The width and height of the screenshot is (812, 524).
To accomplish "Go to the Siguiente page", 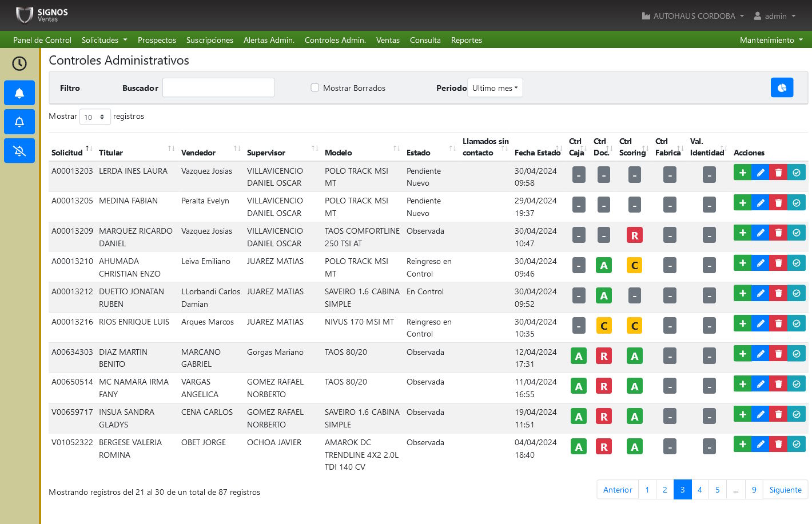I will tap(785, 490).
